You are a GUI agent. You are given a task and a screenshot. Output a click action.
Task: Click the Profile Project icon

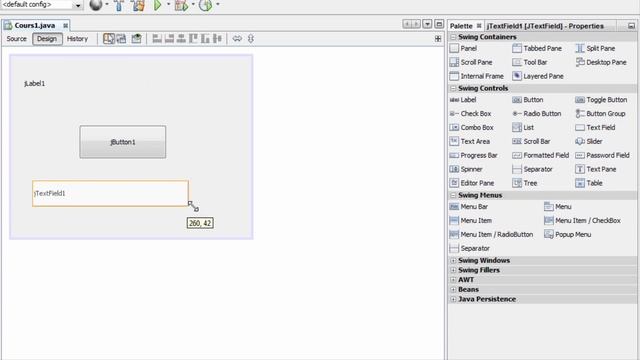[x=205, y=5]
